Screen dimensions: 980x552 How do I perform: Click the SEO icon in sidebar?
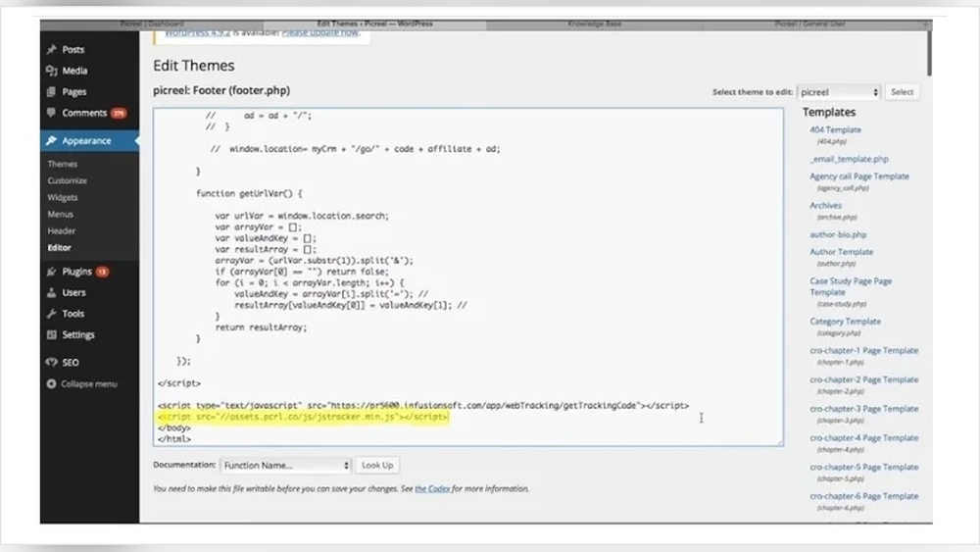point(51,363)
